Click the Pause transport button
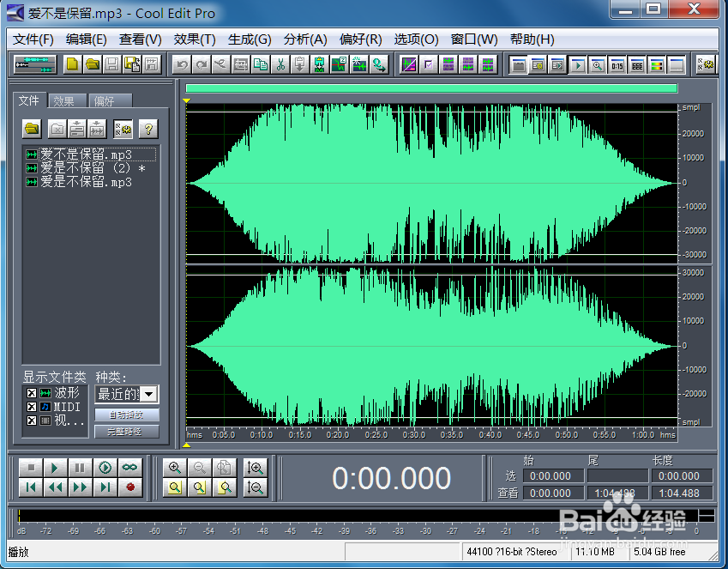The height and width of the screenshot is (569, 728). [80, 468]
